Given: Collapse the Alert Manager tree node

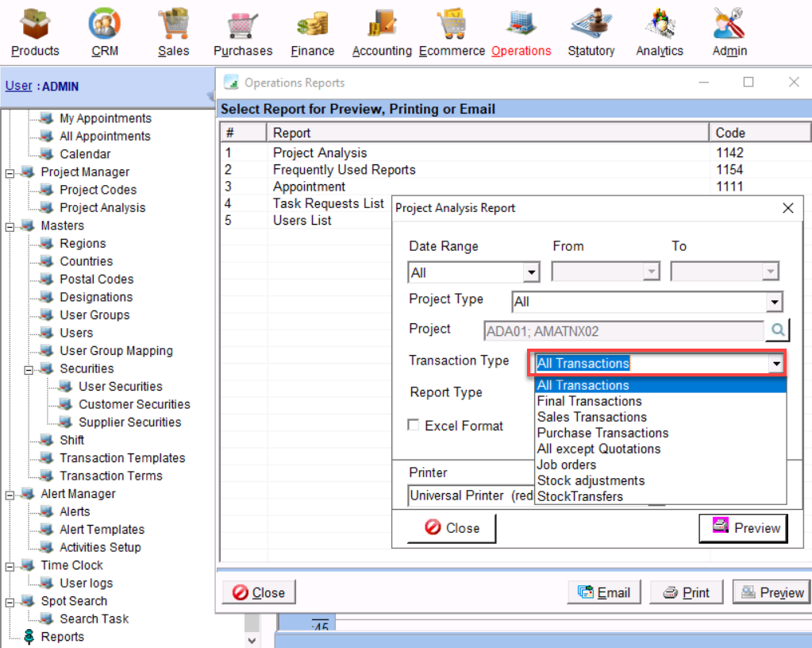Looking at the screenshot, I should coord(10,495).
